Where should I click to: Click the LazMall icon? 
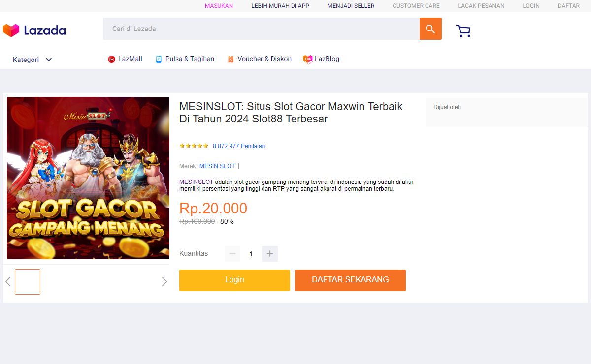tap(111, 59)
